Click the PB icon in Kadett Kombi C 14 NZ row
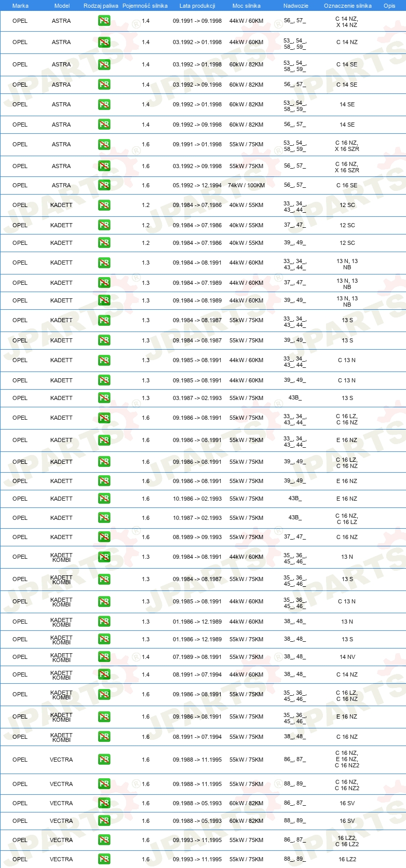Image resolution: width=406 pixels, height=868 pixels. click(104, 675)
